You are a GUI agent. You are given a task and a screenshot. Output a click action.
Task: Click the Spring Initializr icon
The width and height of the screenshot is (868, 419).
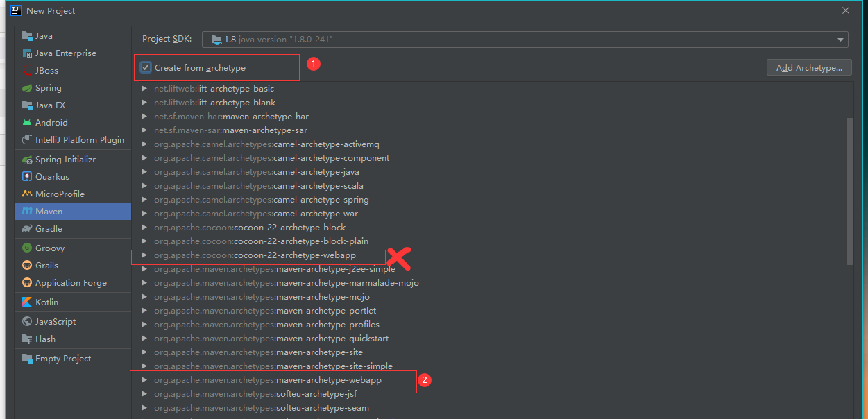(27, 160)
